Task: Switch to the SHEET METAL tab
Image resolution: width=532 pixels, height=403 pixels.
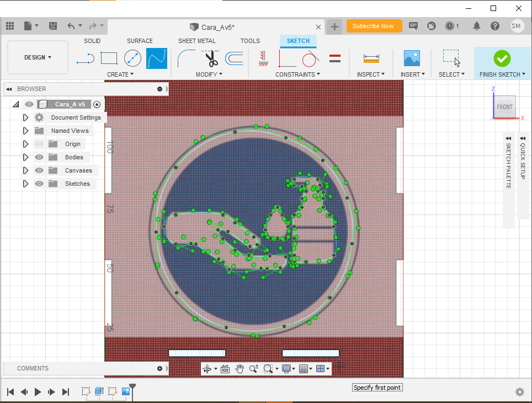Action: (x=197, y=41)
